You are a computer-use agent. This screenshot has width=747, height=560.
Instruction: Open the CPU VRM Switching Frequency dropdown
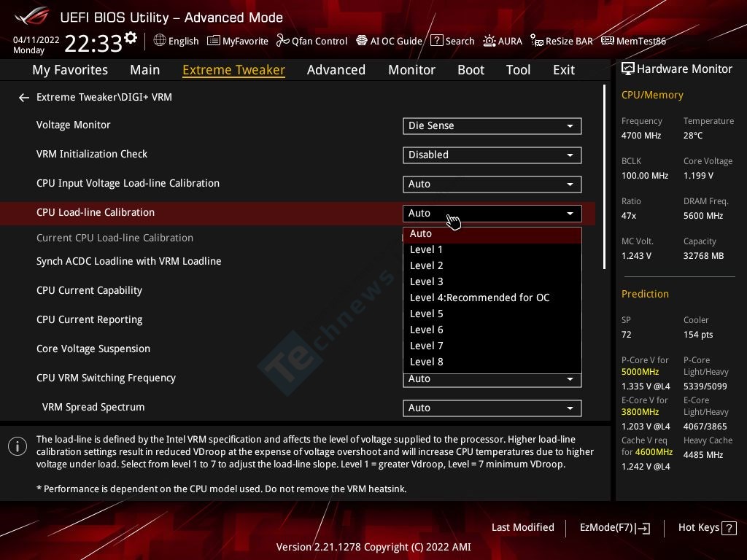(x=492, y=379)
